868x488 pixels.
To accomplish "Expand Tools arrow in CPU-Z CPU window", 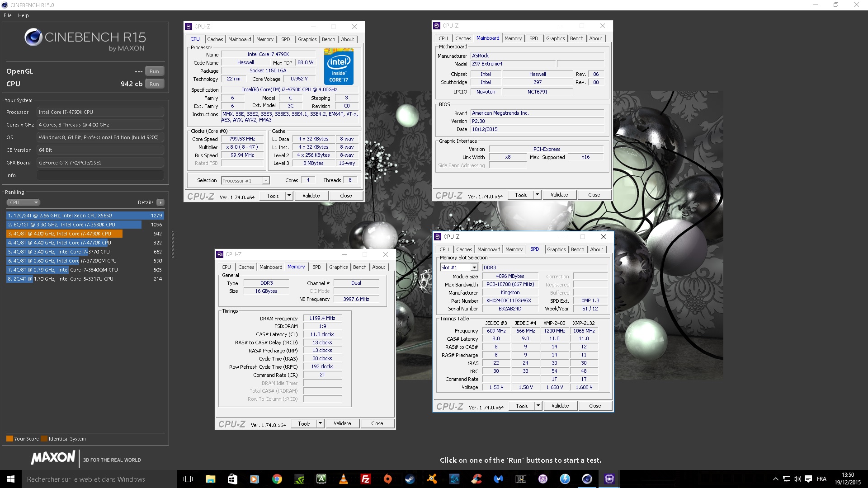I will [x=289, y=196].
